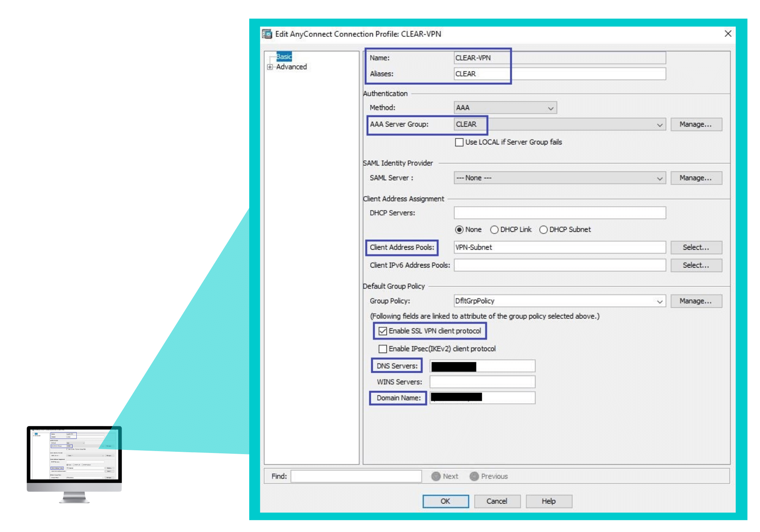Click the Previous arrow beside the Find field

[474, 476]
